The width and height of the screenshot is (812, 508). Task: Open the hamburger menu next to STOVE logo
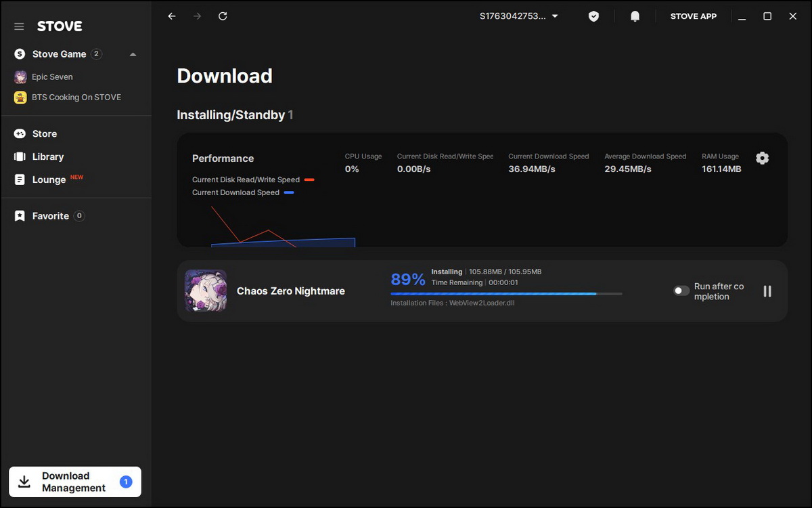(19, 26)
